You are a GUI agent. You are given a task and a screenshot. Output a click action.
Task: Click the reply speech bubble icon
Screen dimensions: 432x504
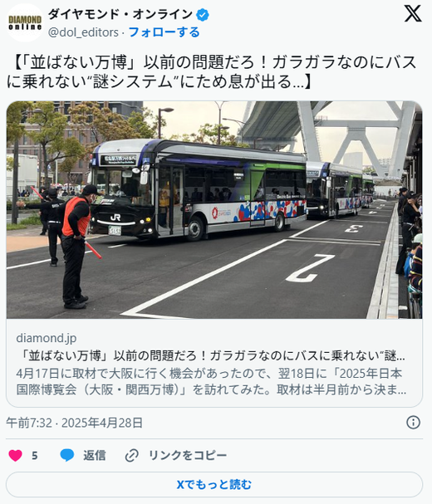[67, 456]
